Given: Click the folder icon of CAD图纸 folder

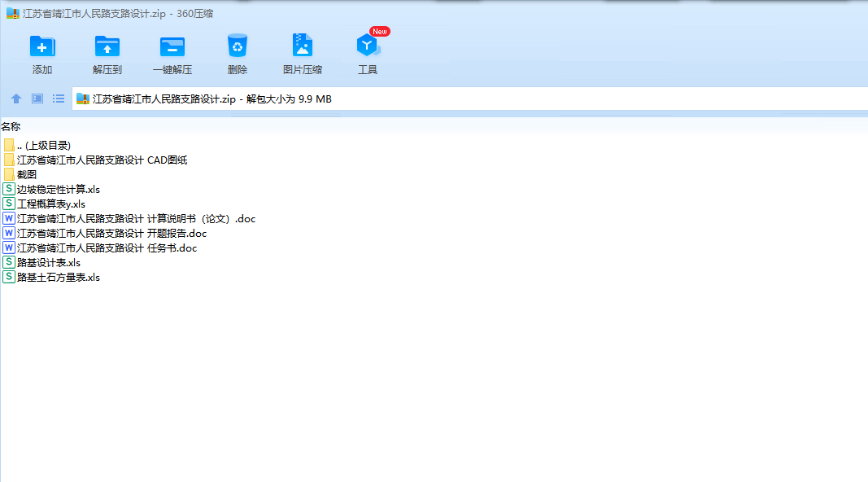Looking at the screenshot, I should pos(9,160).
